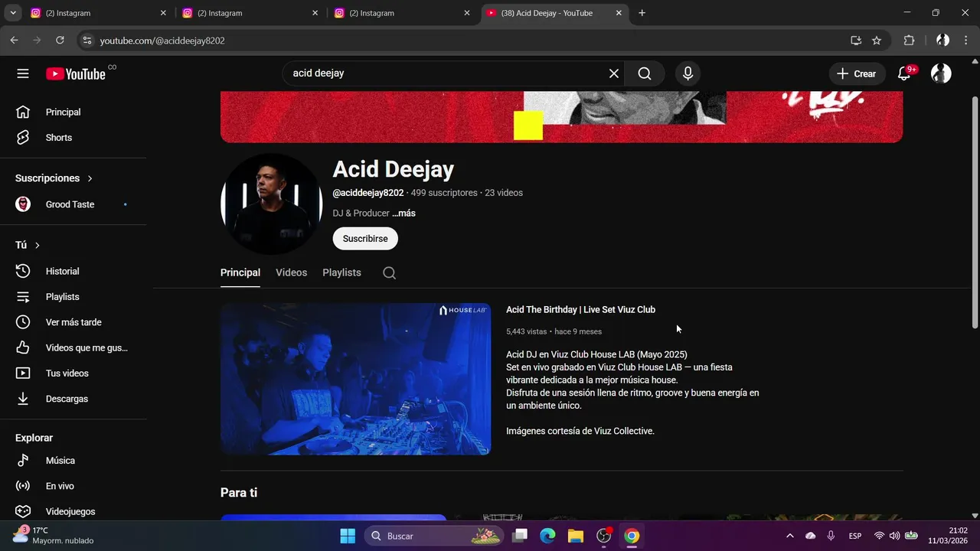Go back with the browser arrow

tap(14, 41)
